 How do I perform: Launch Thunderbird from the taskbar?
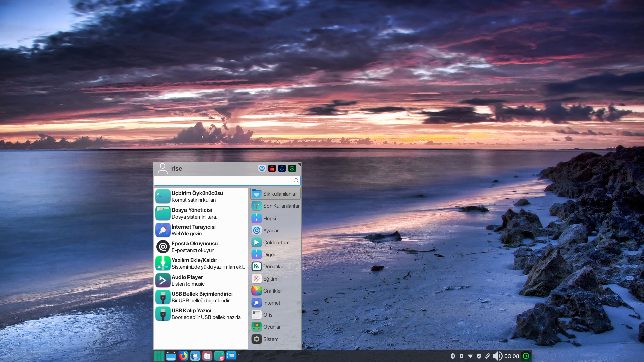tap(195, 356)
